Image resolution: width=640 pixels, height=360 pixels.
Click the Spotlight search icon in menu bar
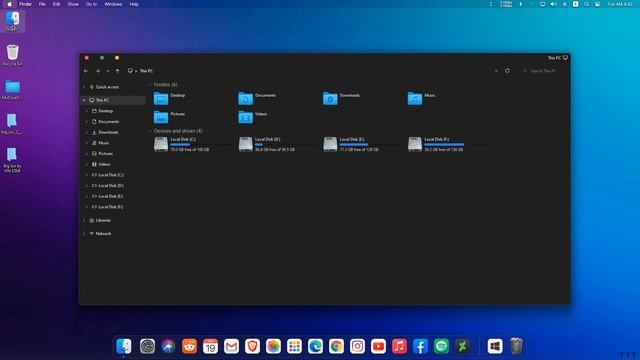pos(587,4)
